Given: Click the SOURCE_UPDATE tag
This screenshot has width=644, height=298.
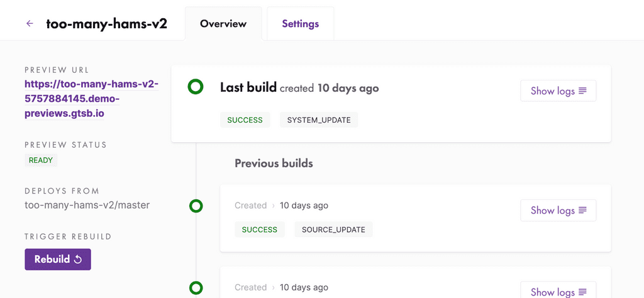Looking at the screenshot, I should click(x=333, y=229).
